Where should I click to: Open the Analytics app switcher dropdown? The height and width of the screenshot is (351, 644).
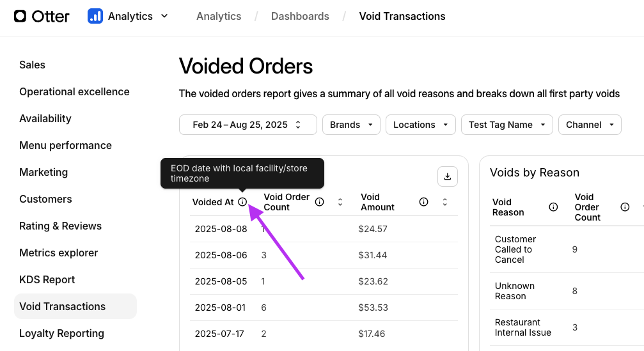164,16
